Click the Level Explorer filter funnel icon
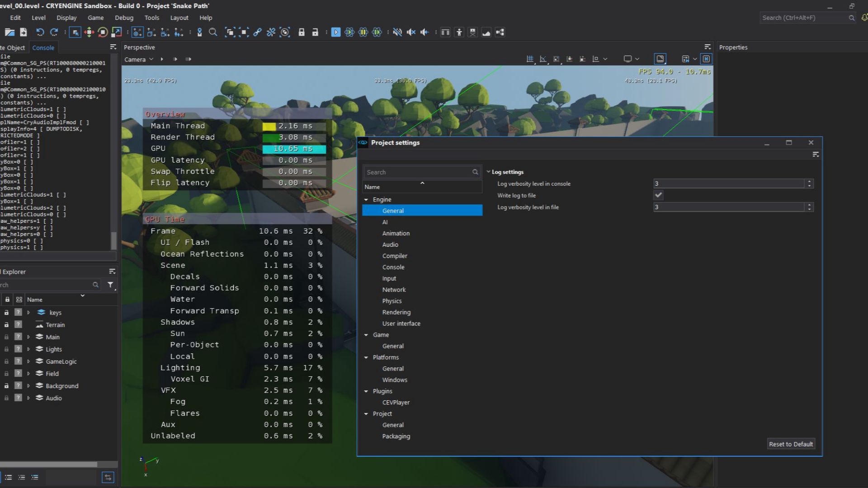 (x=110, y=285)
